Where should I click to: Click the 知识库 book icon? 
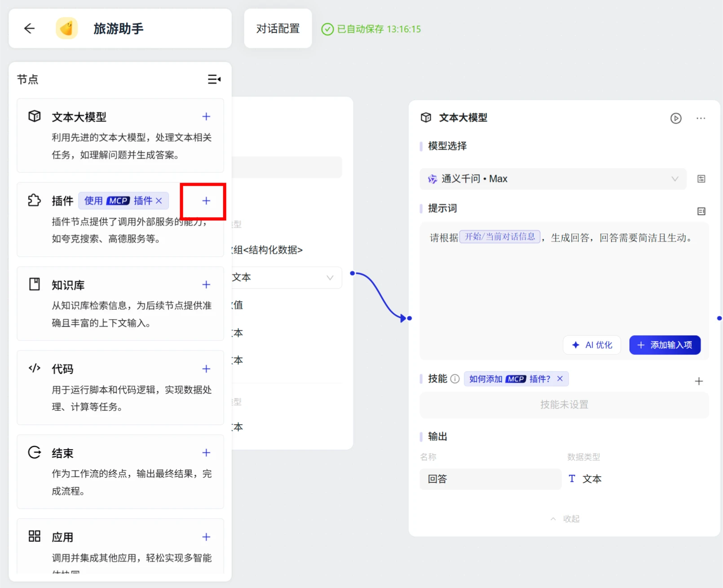pyautogui.click(x=35, y=284)
